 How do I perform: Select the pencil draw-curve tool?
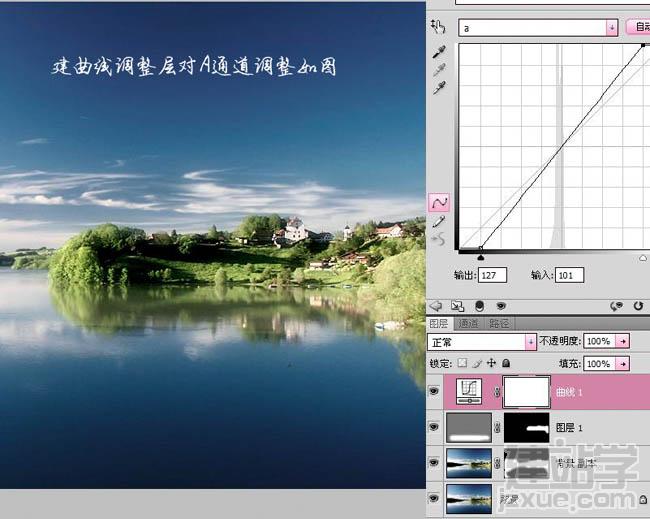tap(439, 222)
